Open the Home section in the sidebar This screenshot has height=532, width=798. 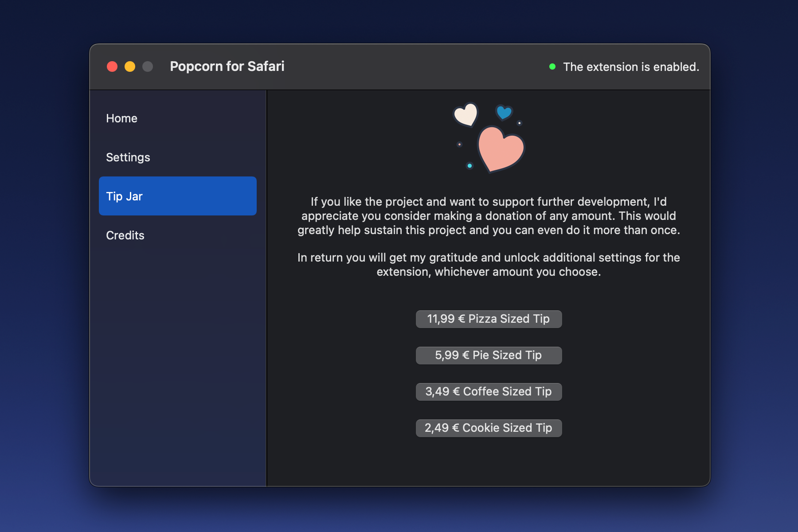click(122, 118)
